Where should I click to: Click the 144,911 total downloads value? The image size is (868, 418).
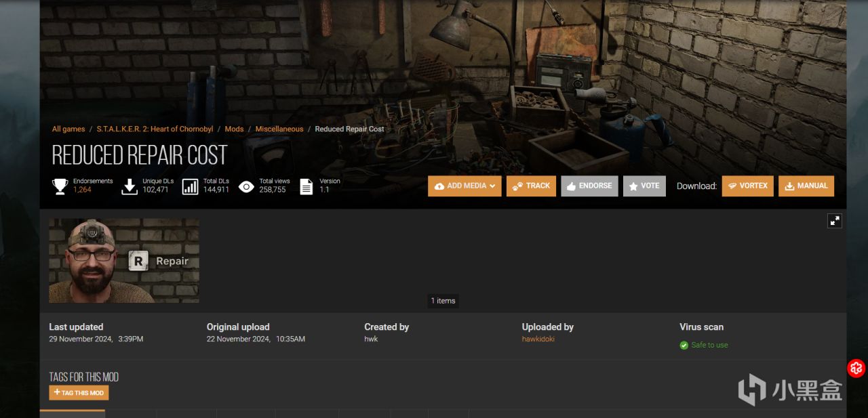coord(216,190)
